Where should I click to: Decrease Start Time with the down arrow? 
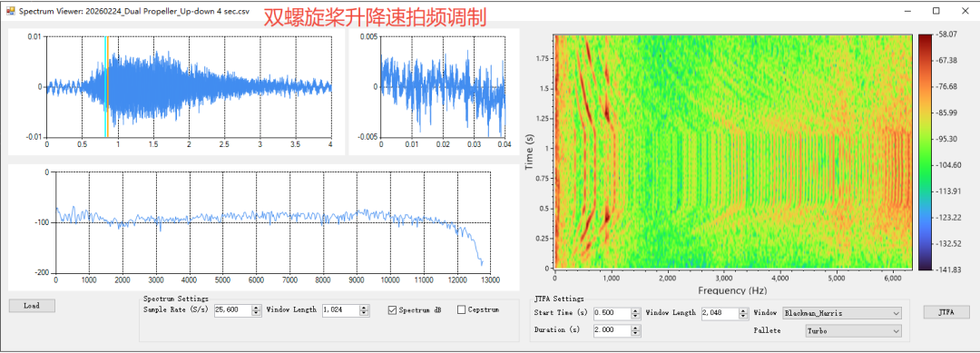pyautogui.click(x=635, y=316)
